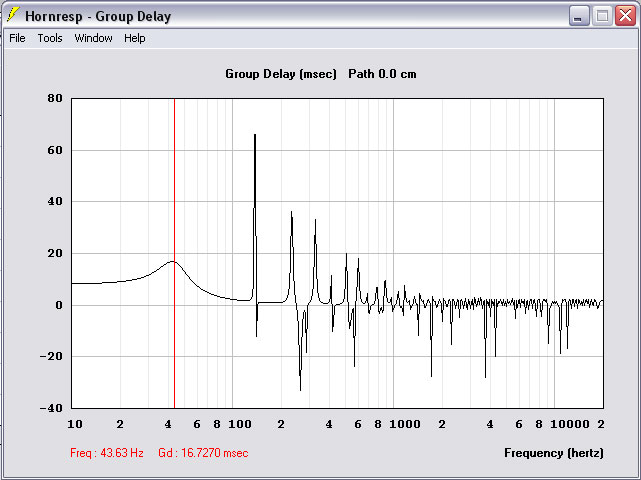Minimize the Hornresp Group Delay window

(x=579, y=16)
